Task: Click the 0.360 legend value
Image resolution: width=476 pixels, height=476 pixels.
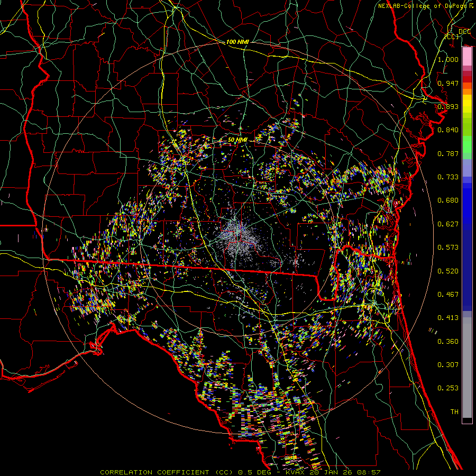Action: pyautogui.click(x=448, y=341)
